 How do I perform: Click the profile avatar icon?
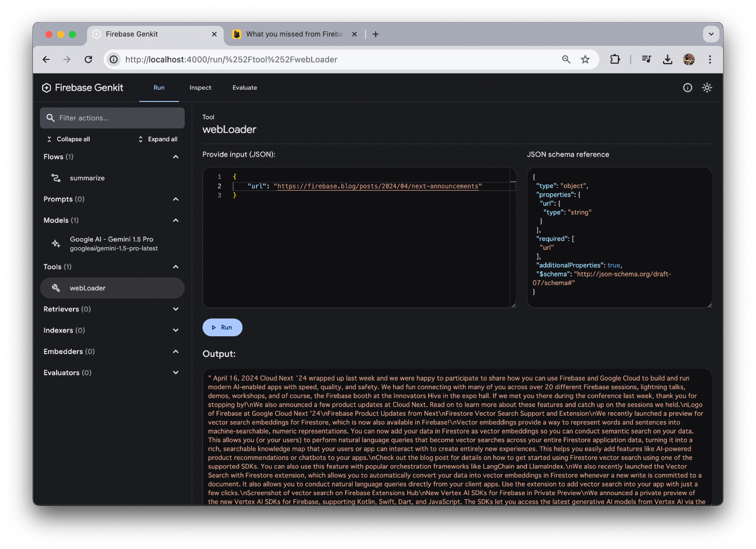pyautogui.click(x=689, y=59)
